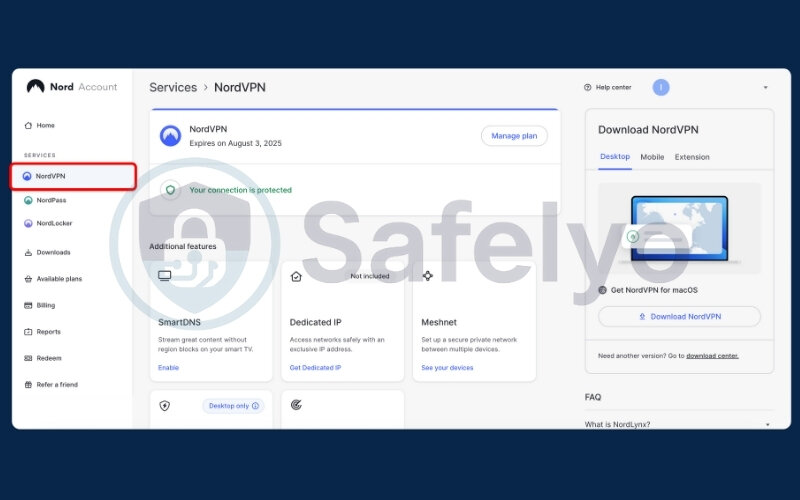The image size is (800, 500).
Task: Click the Download NordVPN button
Action: point(679,316)
